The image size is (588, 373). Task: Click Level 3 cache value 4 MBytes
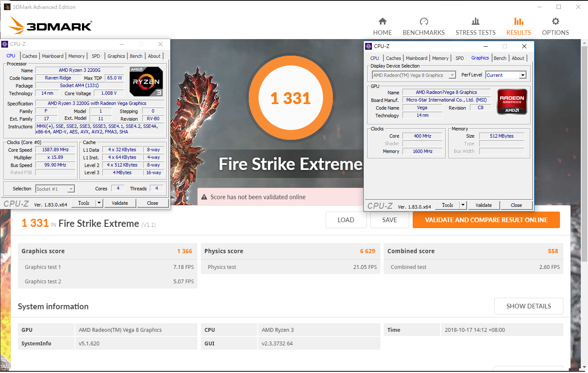click(122, 172)
